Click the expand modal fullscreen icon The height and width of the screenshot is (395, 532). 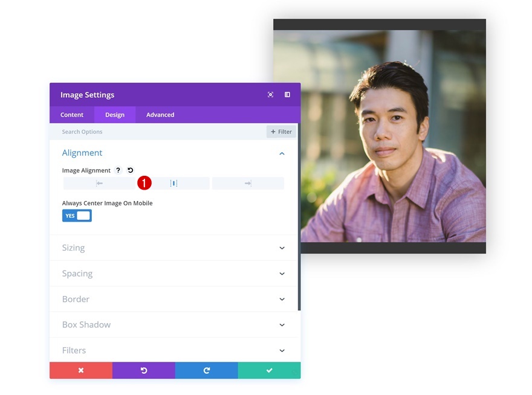tap(270, 95)
